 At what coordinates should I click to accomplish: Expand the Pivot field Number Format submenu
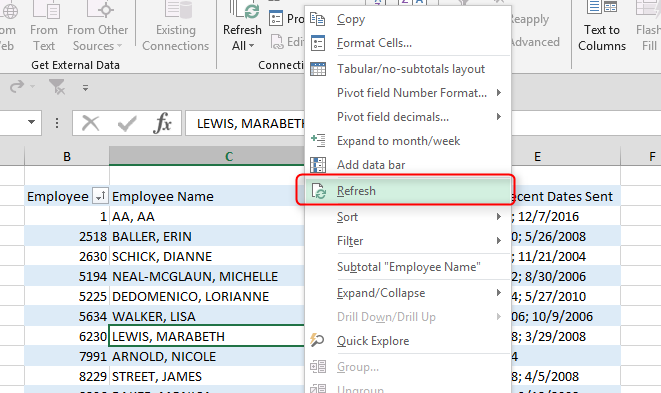point(499,93)
